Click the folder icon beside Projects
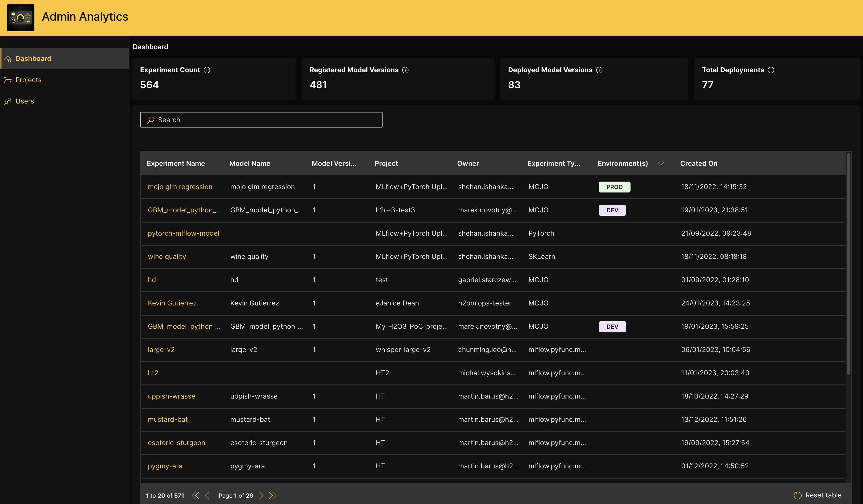This screenshot has height=504, width=863. 8,80
